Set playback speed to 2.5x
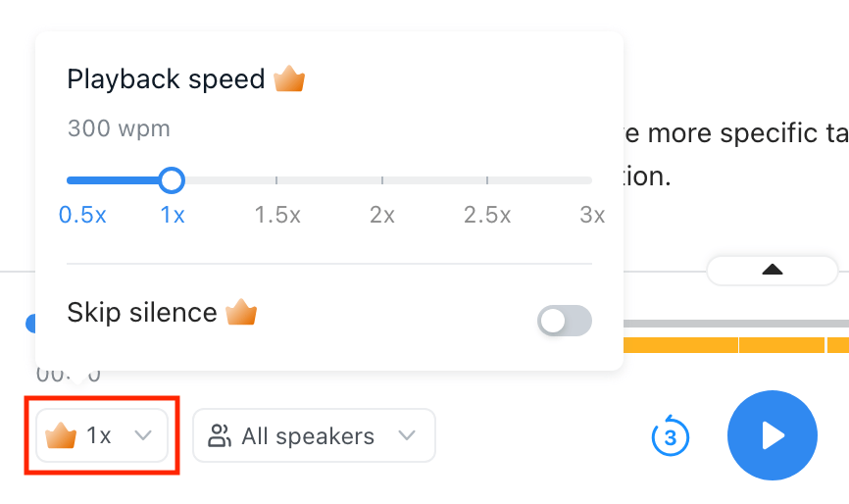The image size is (849, 504). tap(487, 180)
